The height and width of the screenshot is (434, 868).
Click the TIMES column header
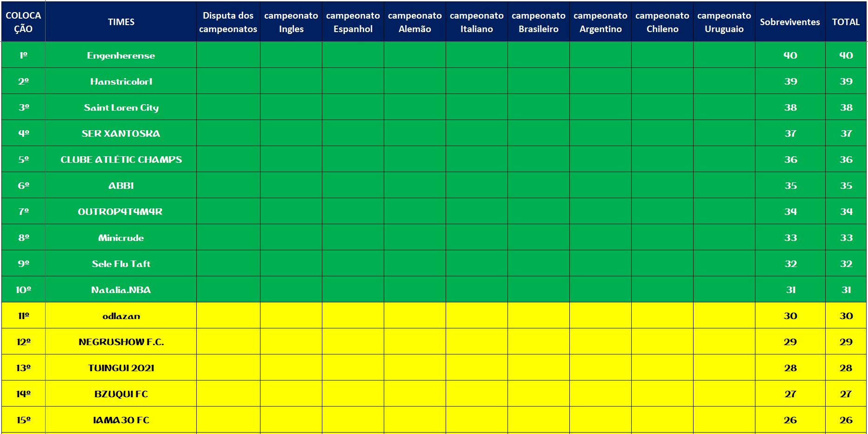click(x=121, y=22)
